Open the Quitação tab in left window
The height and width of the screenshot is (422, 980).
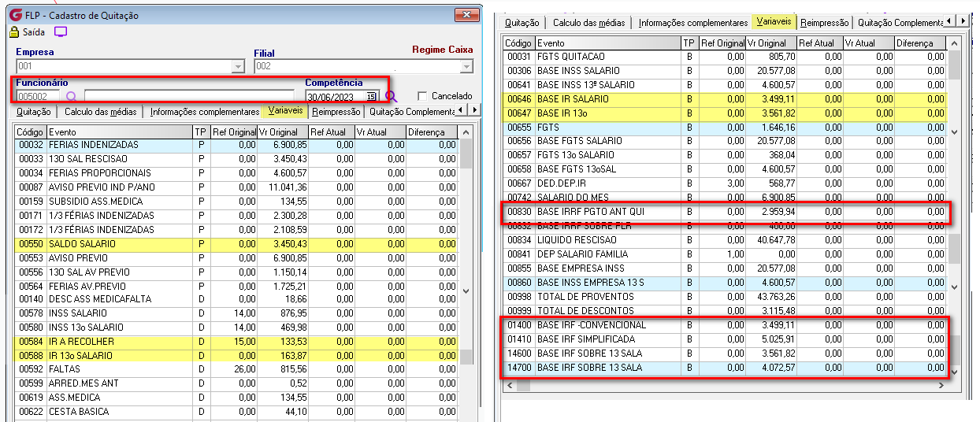point(33,112)
